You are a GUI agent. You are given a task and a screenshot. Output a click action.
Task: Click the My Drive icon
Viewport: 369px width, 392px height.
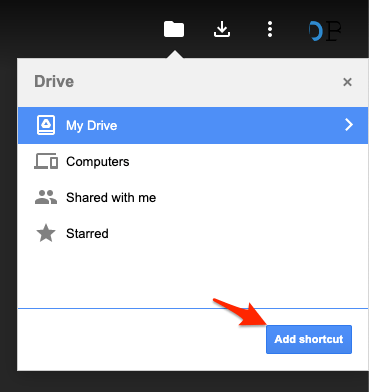click(46, 125)
